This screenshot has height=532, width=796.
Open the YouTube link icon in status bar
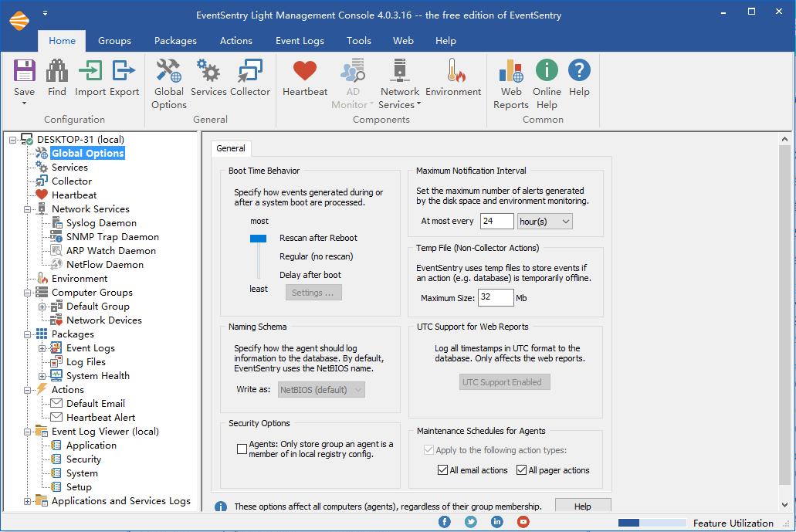[x=523, y=522]
